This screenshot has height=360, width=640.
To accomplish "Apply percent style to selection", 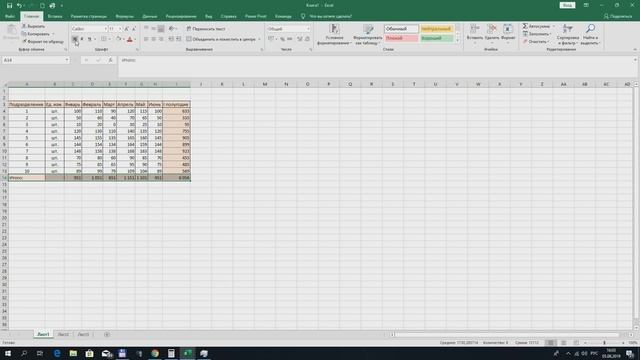I will point(282,39).
